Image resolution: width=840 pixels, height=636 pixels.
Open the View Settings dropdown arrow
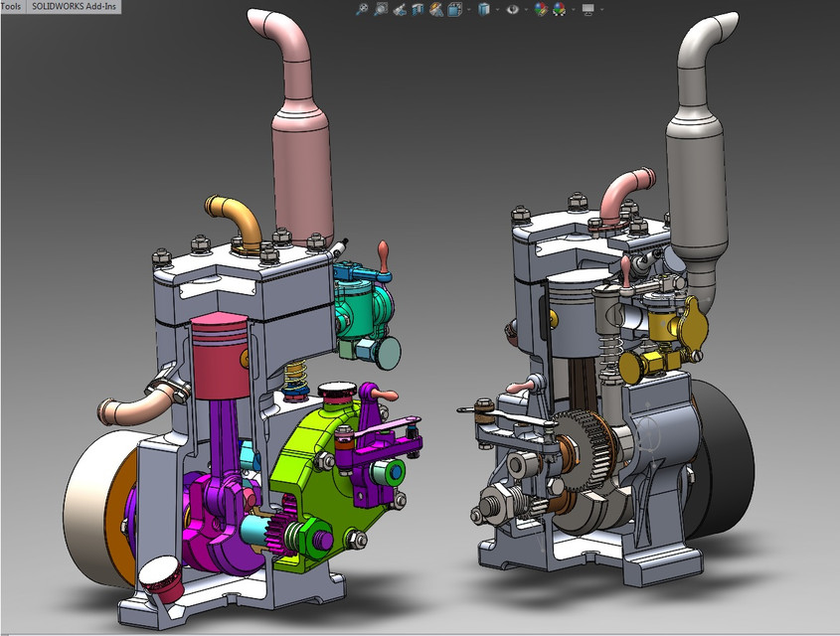[x=602, y=8]
